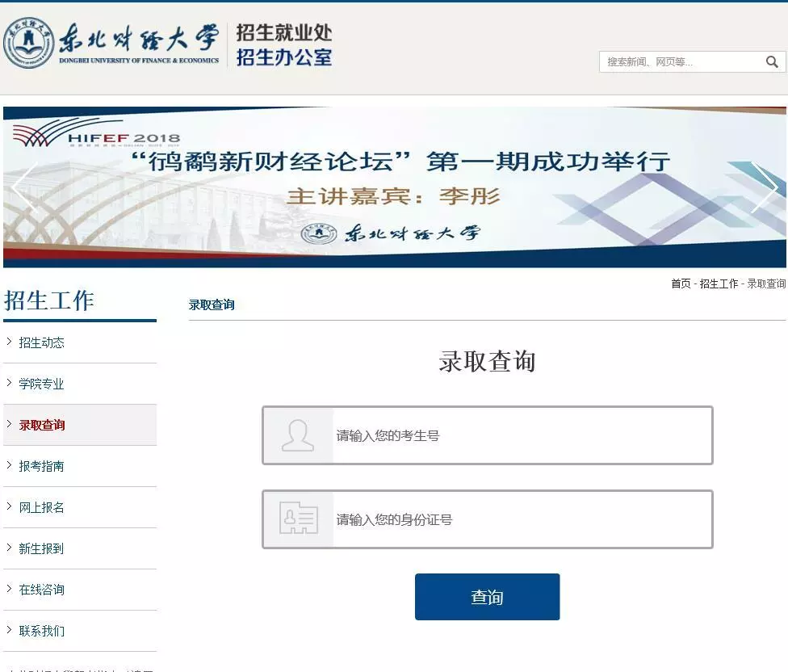Click the search magnifier icon
788x672 pixels.
772,61
